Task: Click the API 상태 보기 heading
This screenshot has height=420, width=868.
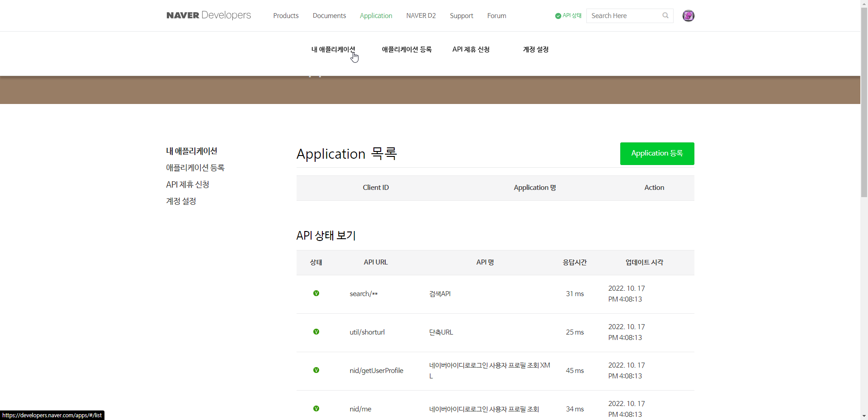Action: coord(326,236)
